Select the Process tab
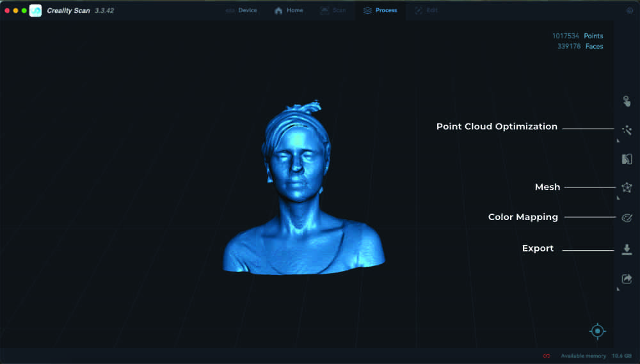Image resolution: width=640 pixels, height=364 pixels. coord(380,11)
